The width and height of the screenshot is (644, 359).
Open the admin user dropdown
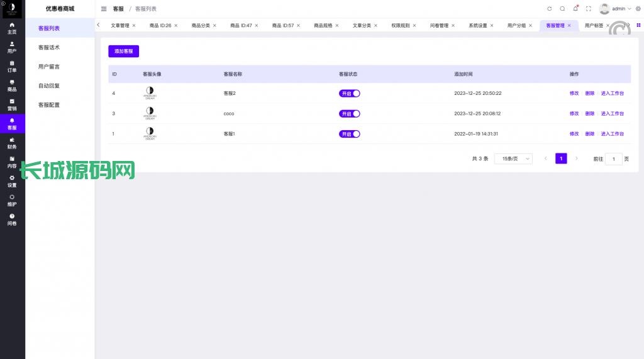[621, 9]
